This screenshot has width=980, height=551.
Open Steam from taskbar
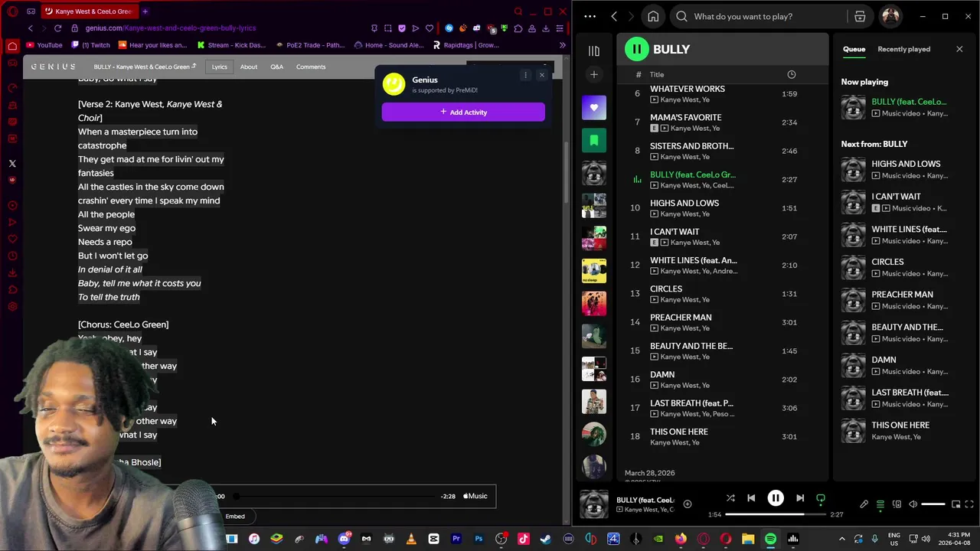click(545, 539)
